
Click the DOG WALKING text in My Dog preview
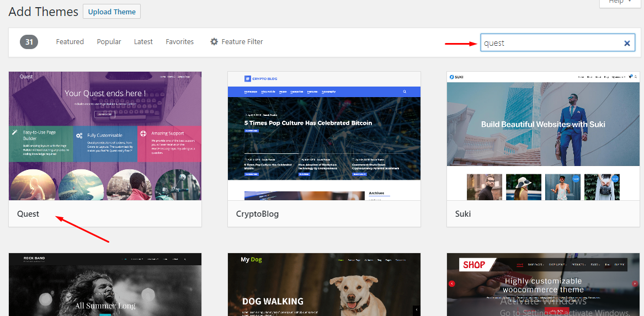273,301
